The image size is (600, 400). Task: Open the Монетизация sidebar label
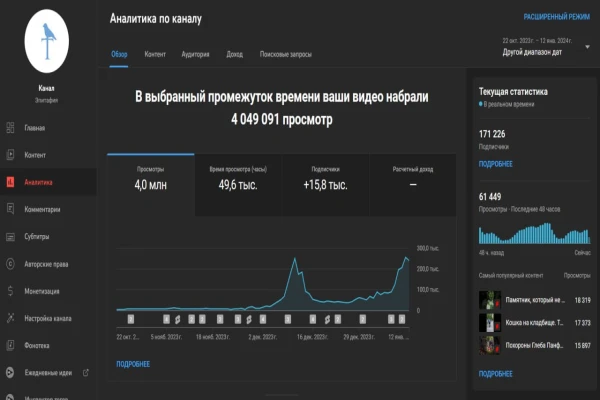pyautogui.click(x=42, y=291)
